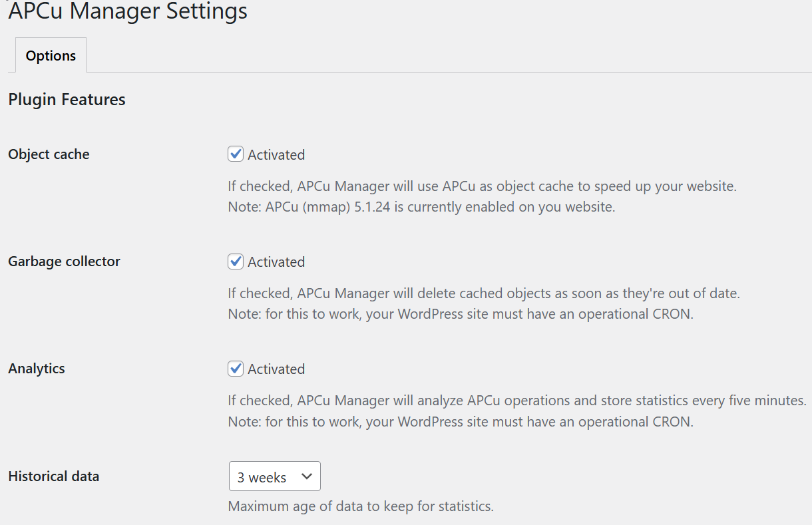Click the Activated label beside Analytics
Screen dimensions: 812x525
click(276, 369)
